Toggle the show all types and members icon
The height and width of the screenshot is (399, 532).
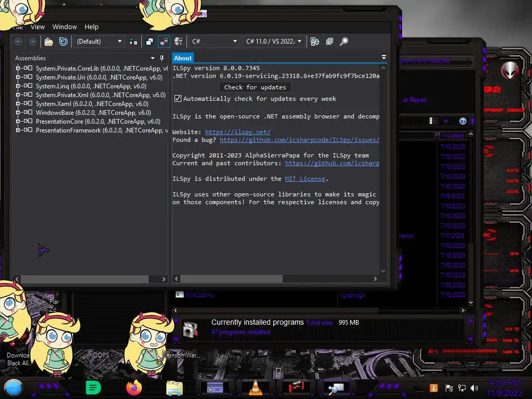click(x=179, y=42)
